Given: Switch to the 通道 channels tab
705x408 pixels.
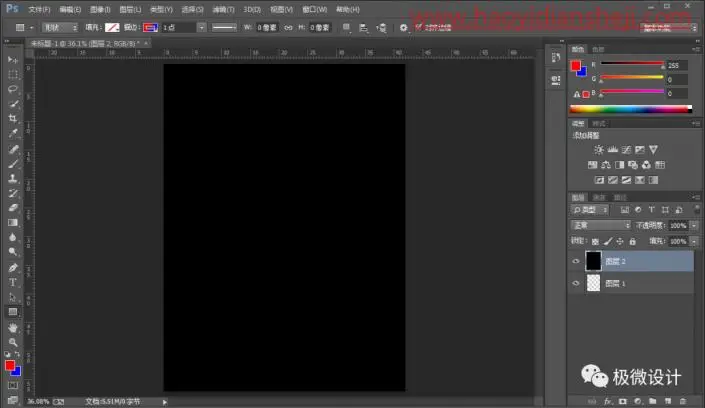Looking at the screenshot, I should (599, 197).
